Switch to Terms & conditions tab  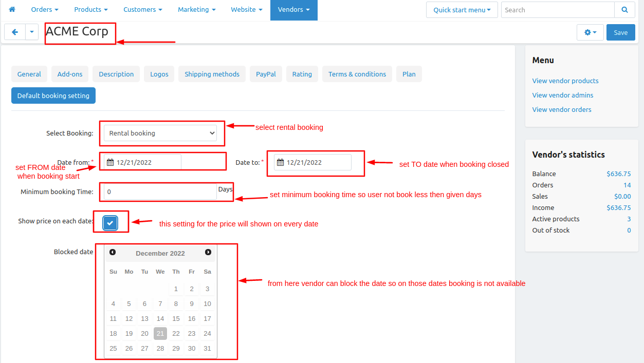pos(357,74)
